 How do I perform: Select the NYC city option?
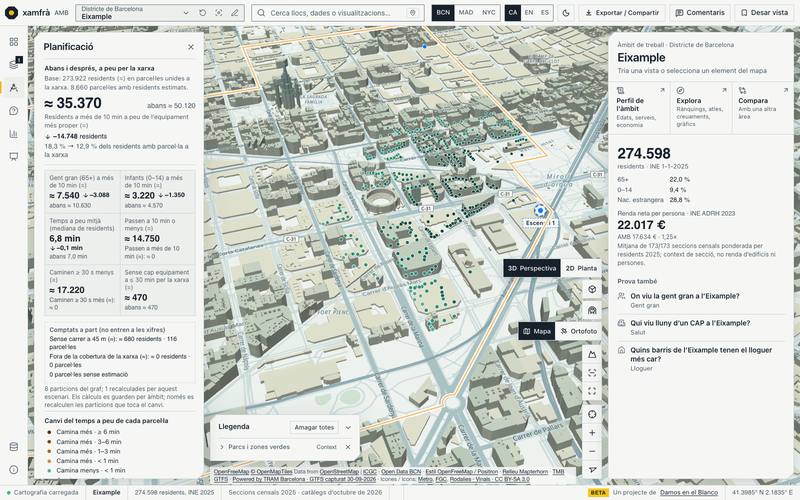[x=489, y=13]
